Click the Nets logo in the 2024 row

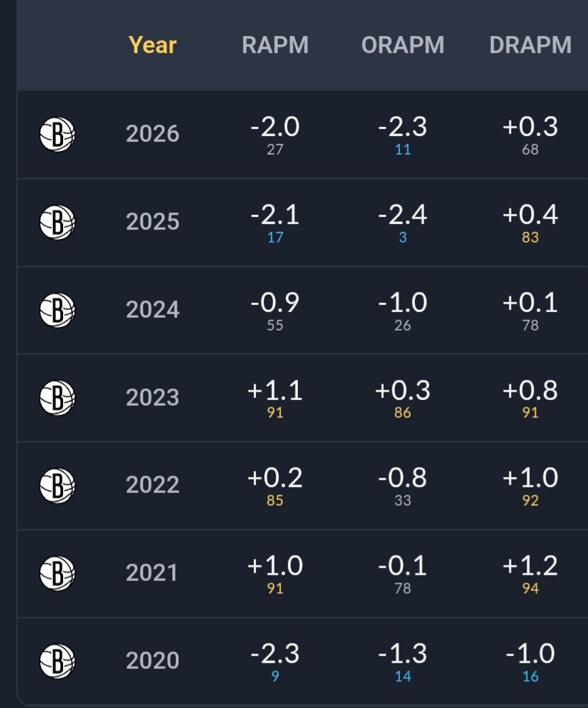[57, 310]
